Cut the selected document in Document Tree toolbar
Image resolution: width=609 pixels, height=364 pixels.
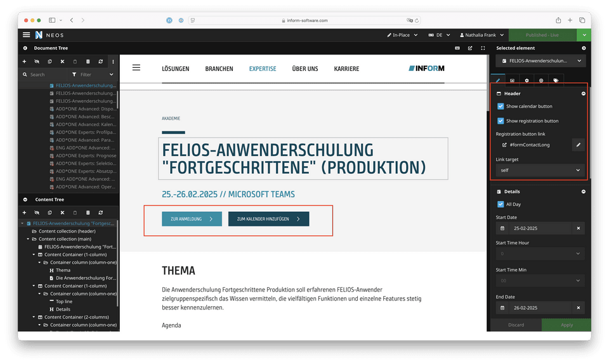tap(62, 62)
